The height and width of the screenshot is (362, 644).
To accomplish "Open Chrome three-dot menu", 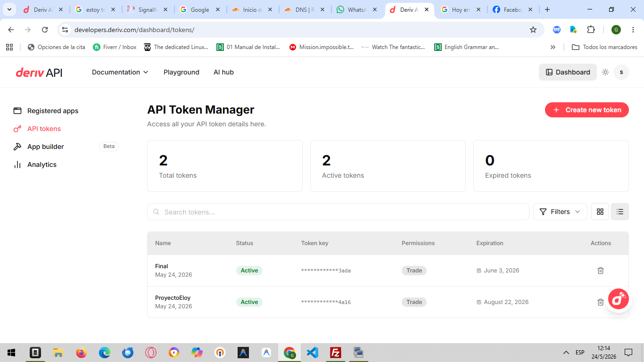I will coord(633,30).
